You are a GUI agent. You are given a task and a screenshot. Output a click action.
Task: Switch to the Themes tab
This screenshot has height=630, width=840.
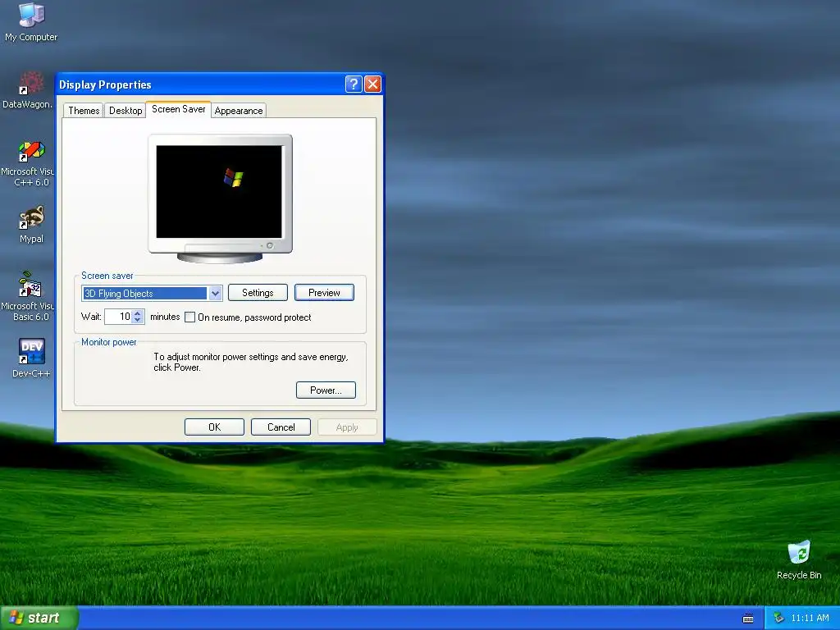pos(84,111)
